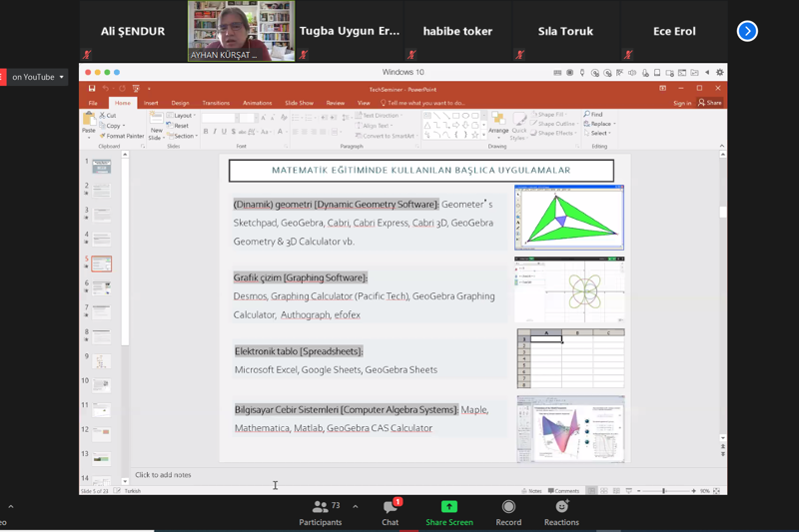
Task: Toggle Strikethrough formatting
Action: [242, 132]
